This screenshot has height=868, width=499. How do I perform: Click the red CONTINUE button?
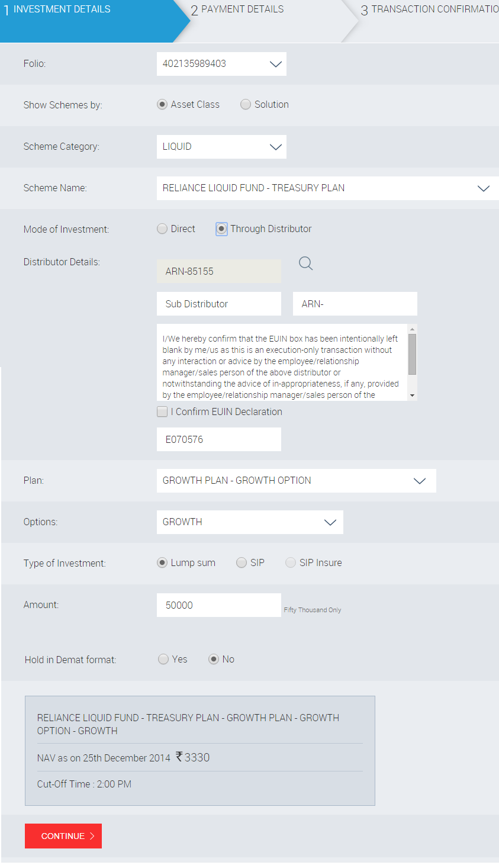[x=63, y=836]
